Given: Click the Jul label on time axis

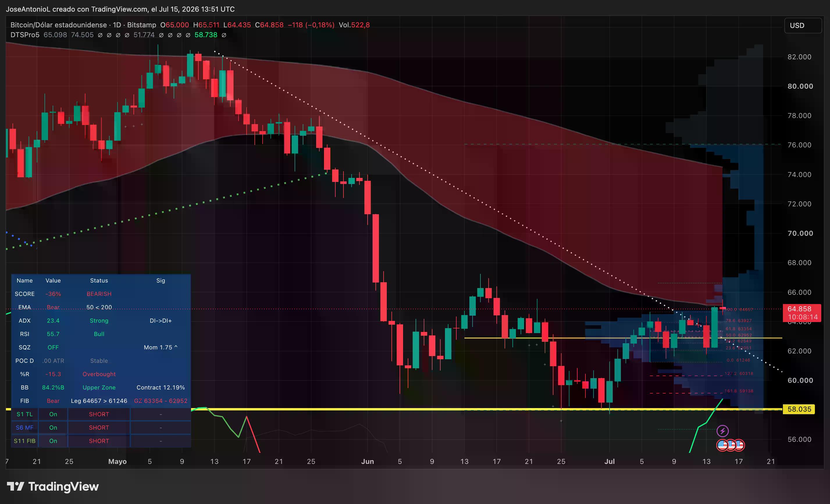Looking at the screenshot, I should pos(609,462).
